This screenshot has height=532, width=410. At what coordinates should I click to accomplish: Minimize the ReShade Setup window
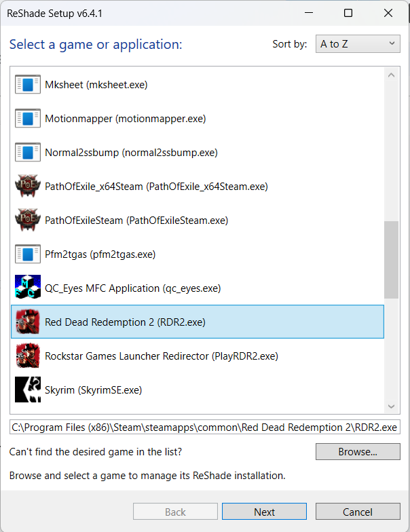[309, 13]
